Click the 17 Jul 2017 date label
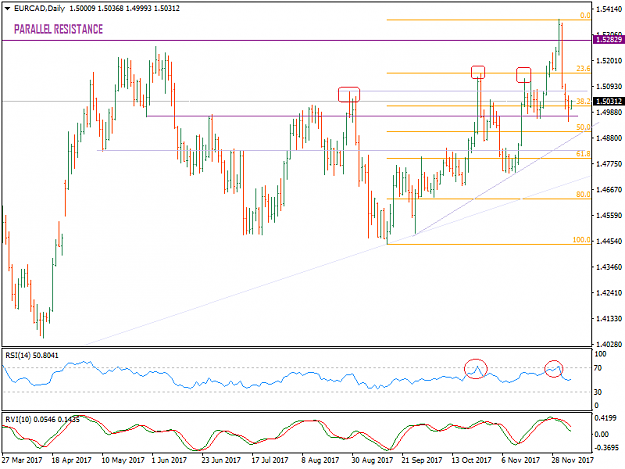Viewport: 625px width, 469px height. click(269, 460)
